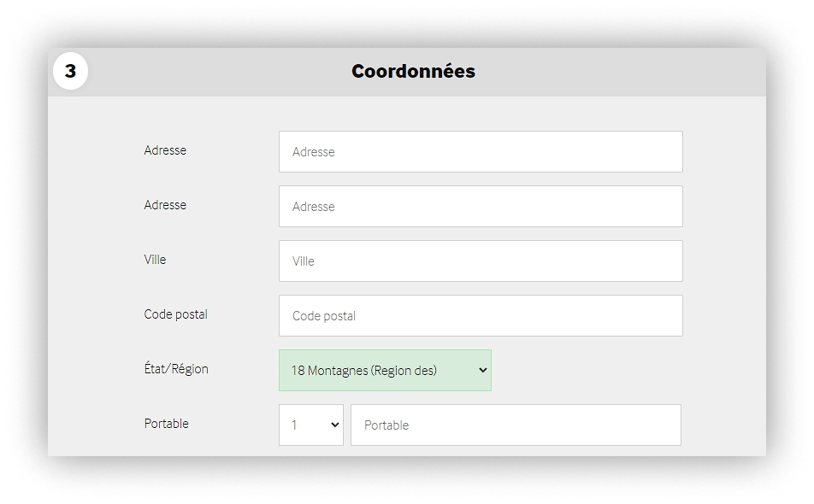Image resolution: width=814 pixels, height=504 pixels.
Task: Click the selected "18 Montagnes (Region des)" value
Action: point(363,370)
